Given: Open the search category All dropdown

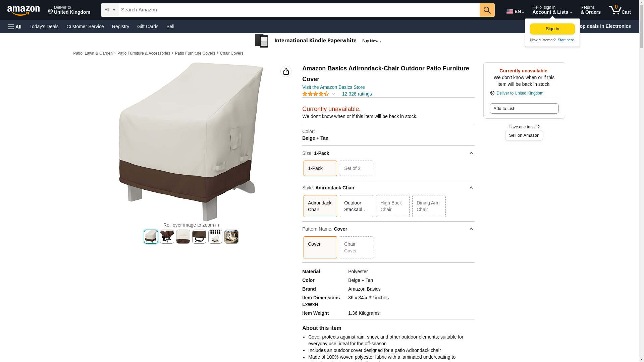Looking at the screenshot, I should click(x=110, y=10).
